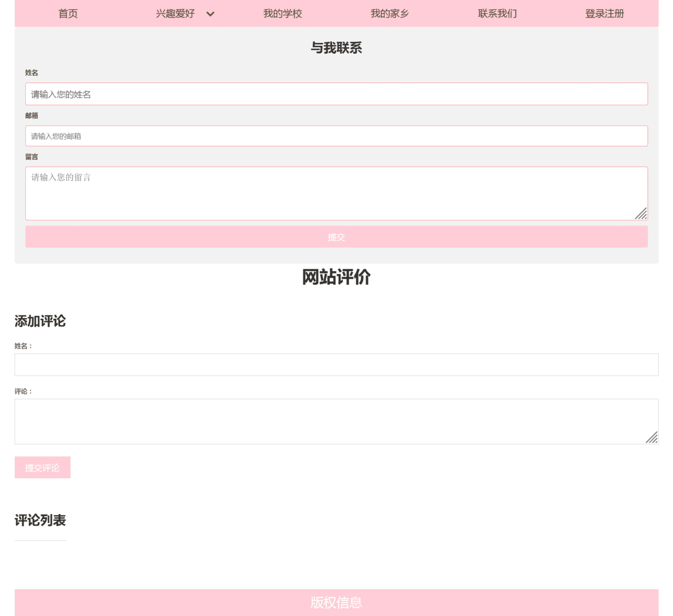
Task: Open the 兴趣爱好 menu label
Action: click(175, 13)
